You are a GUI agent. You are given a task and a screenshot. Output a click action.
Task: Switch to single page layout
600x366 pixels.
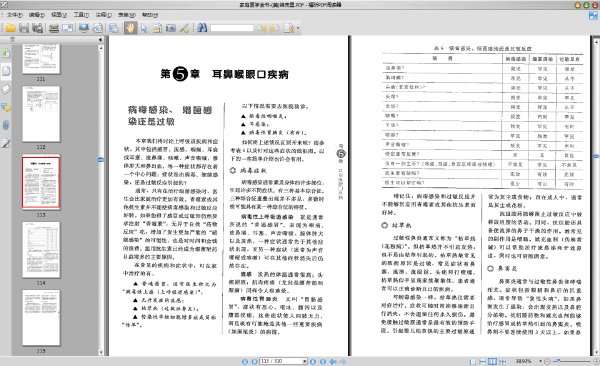pos(473,361)
